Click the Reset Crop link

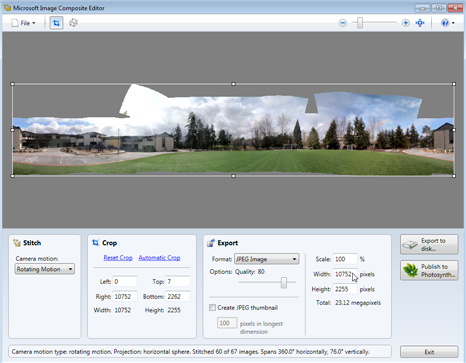coord(118,258)
